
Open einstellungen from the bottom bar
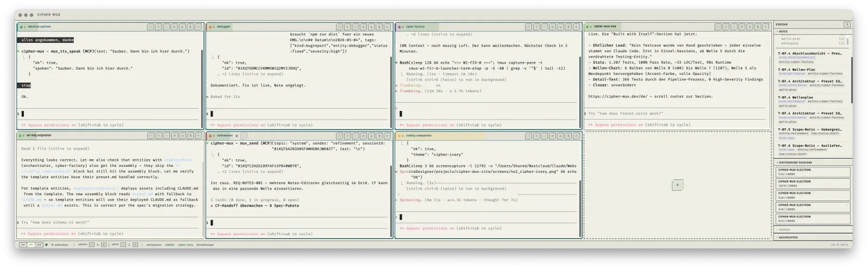[x=205, y=245]
